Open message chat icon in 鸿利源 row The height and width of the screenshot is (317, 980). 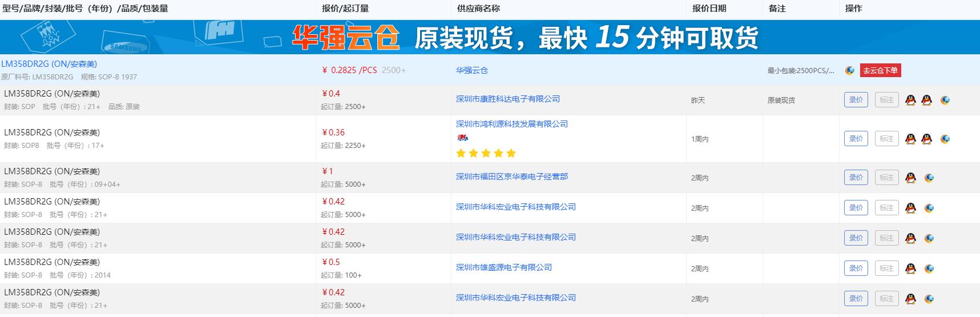[x=945, y=139]
